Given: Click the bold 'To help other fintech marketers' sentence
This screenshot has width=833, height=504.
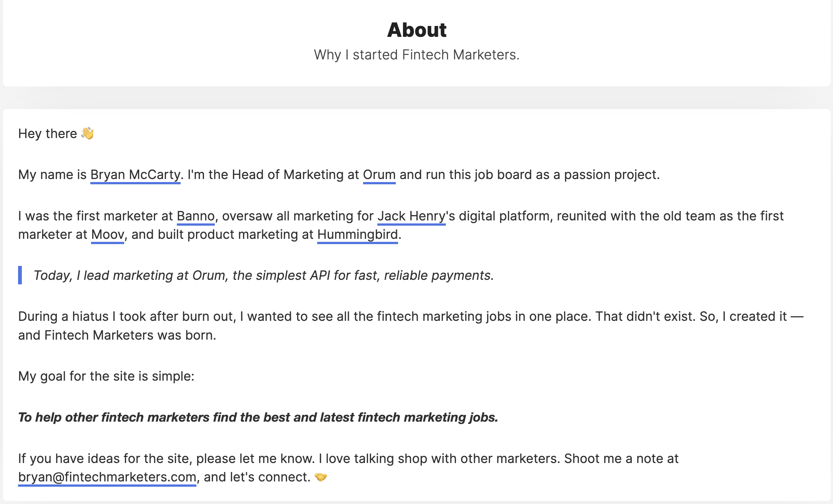Looking at the screenshot, I should tap(258, 417).
